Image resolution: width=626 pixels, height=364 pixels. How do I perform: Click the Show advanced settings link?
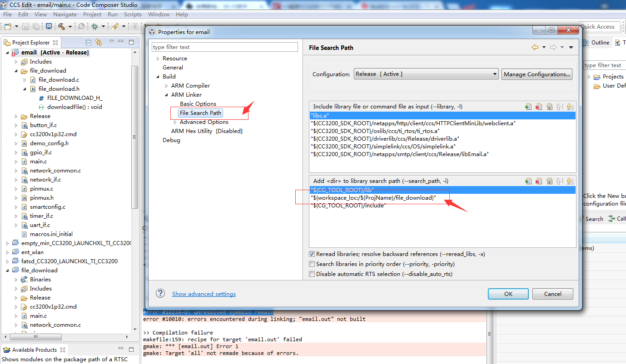point(204,294)
